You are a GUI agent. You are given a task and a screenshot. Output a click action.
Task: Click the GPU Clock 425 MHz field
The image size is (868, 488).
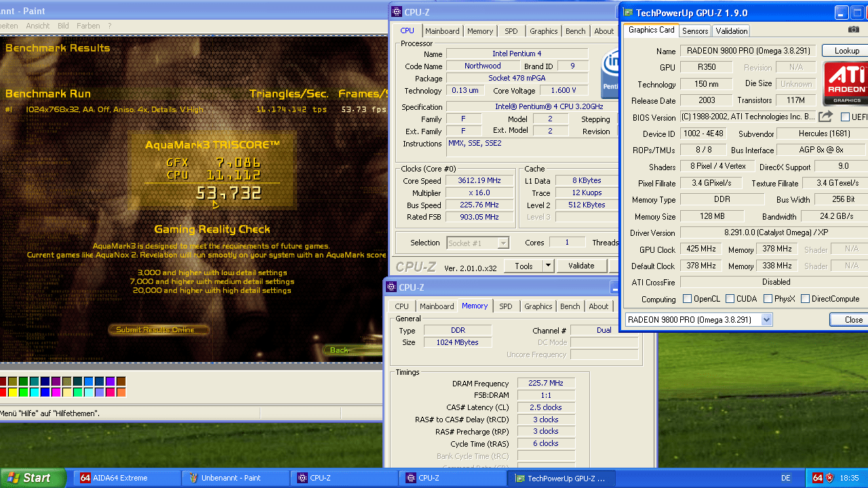click(x=702, y=249)
